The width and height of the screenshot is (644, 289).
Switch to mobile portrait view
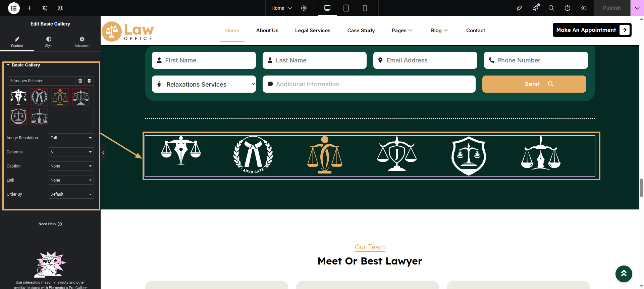365,8
